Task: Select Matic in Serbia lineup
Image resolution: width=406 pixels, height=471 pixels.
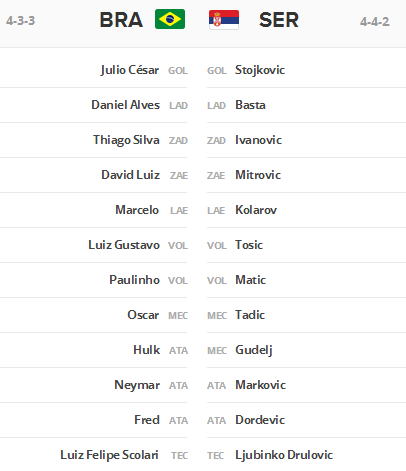Action: (251, 280)
